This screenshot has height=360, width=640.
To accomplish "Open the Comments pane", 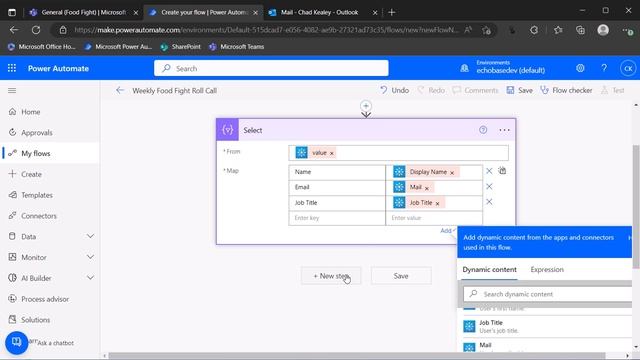I will tap(475, 90).
